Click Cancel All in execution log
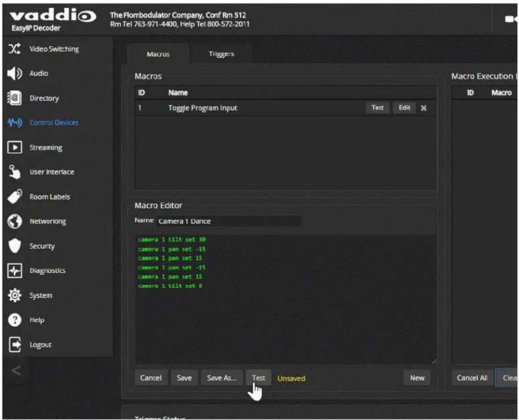The image size is (519, 420). click(x=472, y=378)
